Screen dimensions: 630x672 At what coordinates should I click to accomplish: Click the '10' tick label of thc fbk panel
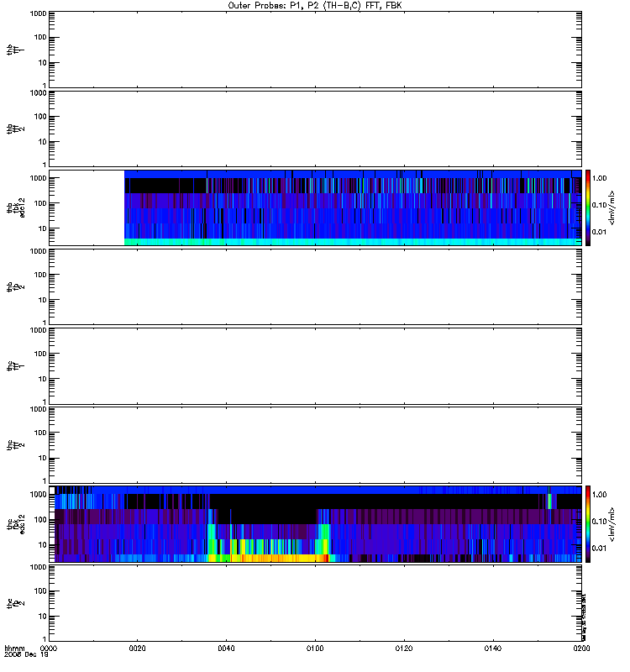(43, 545)
